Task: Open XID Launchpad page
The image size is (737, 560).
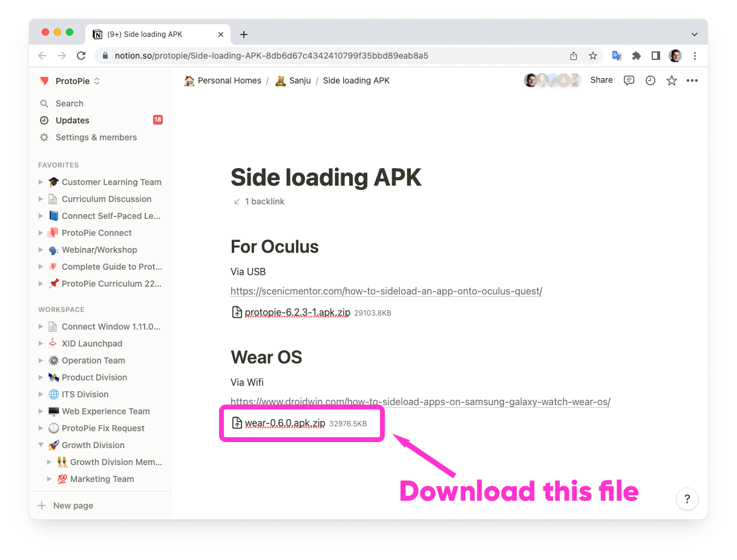Action: (92, 343)
